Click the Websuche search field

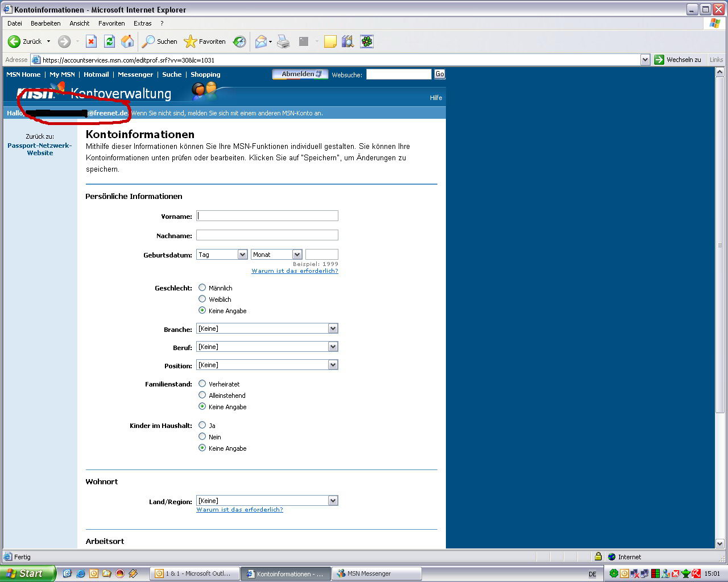click(x=399, y=74)
